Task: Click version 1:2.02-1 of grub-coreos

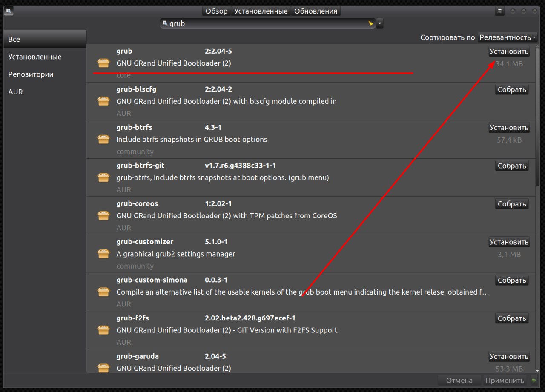Action: pyautogui.click(x=218, y=204)
